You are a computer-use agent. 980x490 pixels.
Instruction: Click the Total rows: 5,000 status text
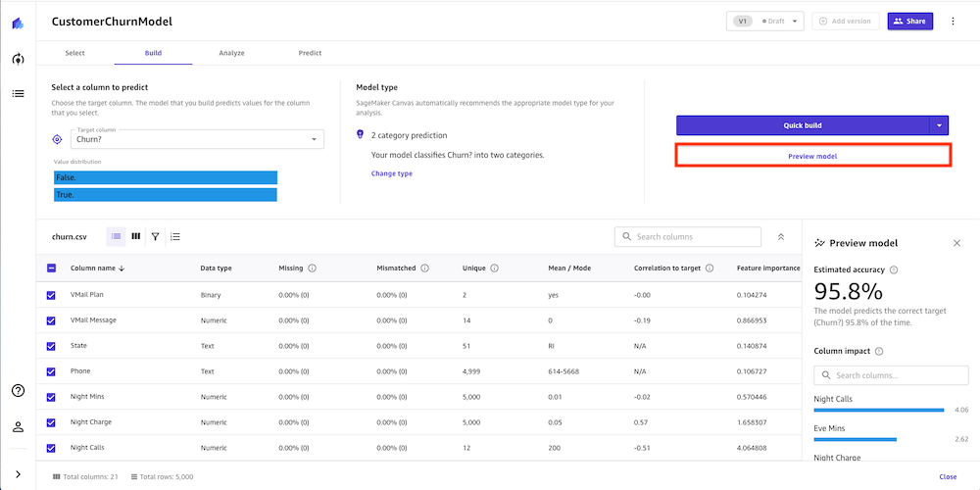click(162, 477)
